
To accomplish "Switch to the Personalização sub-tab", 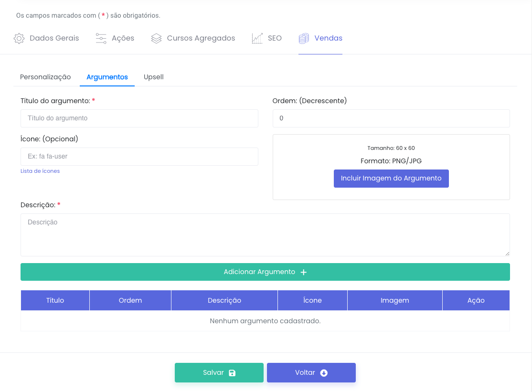I will [45, 77].
